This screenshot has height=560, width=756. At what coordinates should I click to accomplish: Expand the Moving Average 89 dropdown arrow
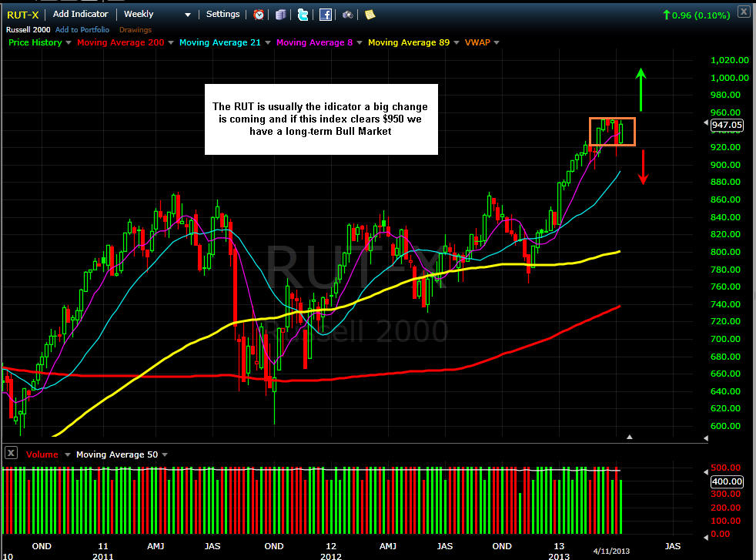[x=457, y=43]
